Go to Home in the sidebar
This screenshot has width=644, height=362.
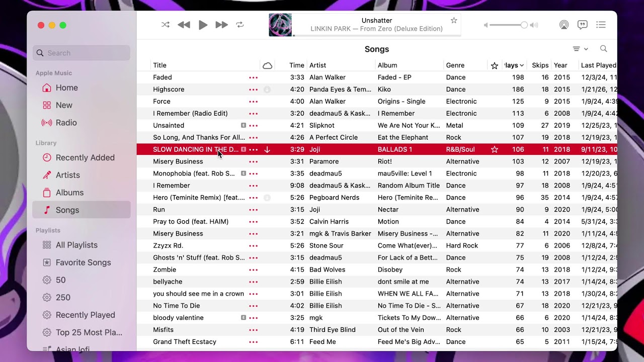tap(82, 87)
